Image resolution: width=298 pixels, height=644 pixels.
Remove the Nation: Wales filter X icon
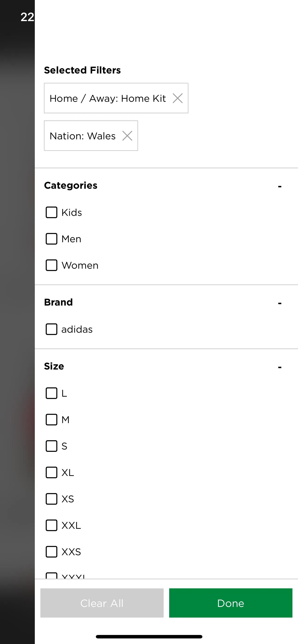(127, 136)
